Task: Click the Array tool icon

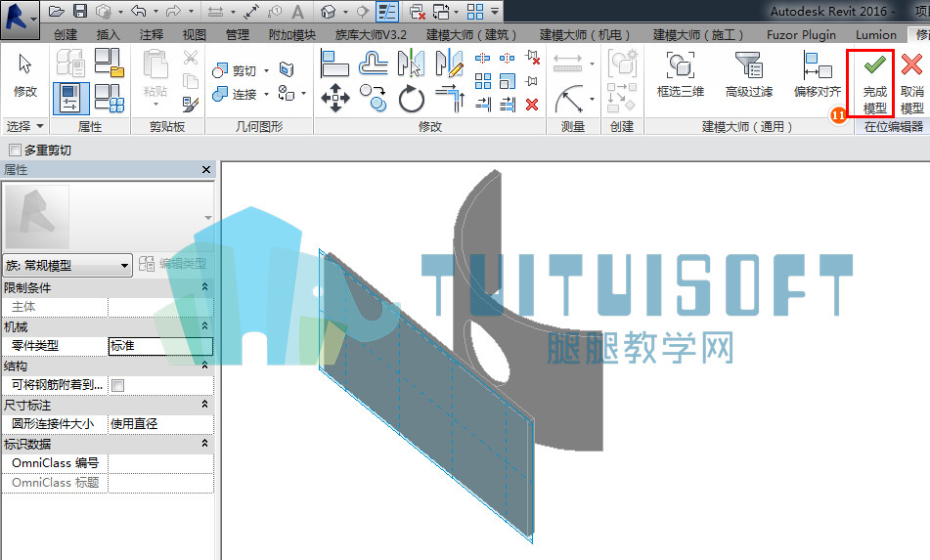Action: [483, 80]
